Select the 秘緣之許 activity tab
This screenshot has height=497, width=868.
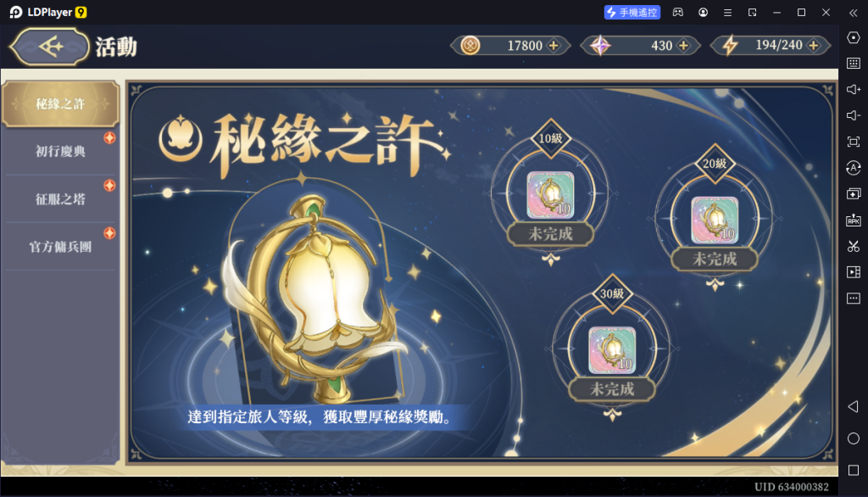(x=60, y=103)
